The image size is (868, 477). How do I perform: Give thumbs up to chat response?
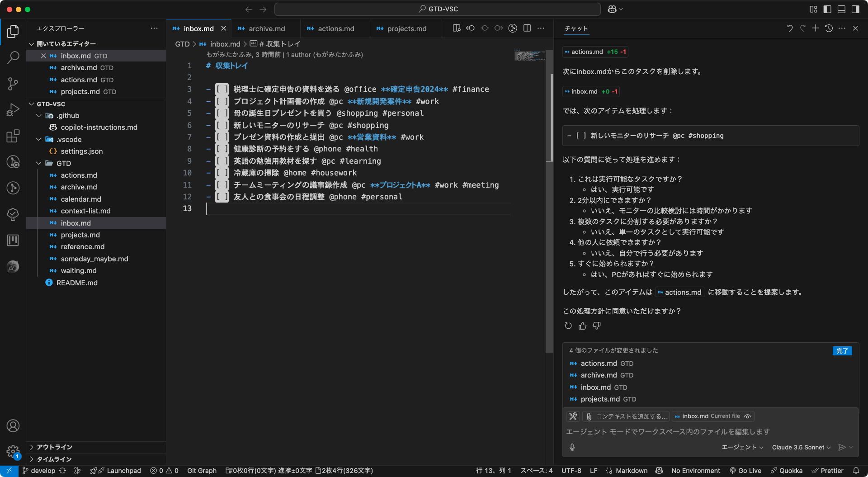coord(582,326)
